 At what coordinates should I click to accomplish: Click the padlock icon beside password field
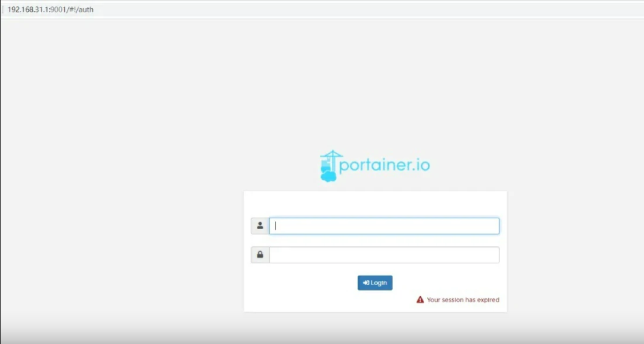(260, 254)
